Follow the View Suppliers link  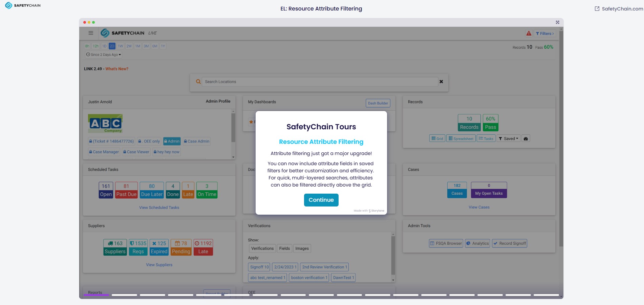(159, 265)
